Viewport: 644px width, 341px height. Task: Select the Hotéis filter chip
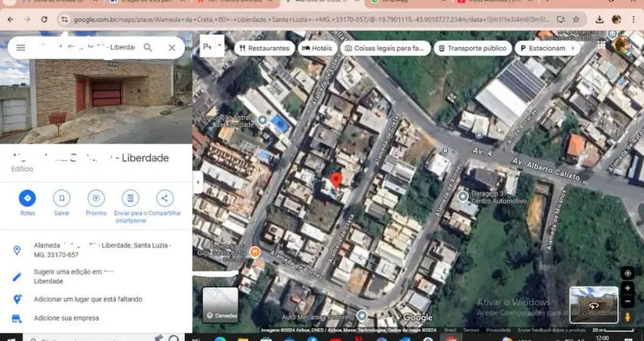(317, 48)
